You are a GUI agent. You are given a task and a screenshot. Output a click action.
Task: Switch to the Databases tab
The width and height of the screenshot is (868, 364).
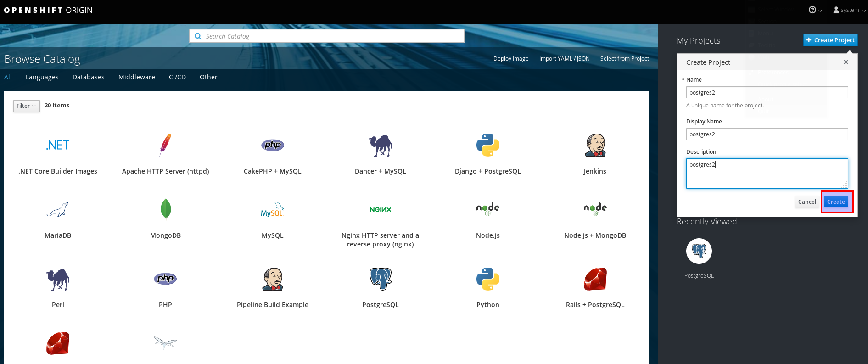pos(89,77)
